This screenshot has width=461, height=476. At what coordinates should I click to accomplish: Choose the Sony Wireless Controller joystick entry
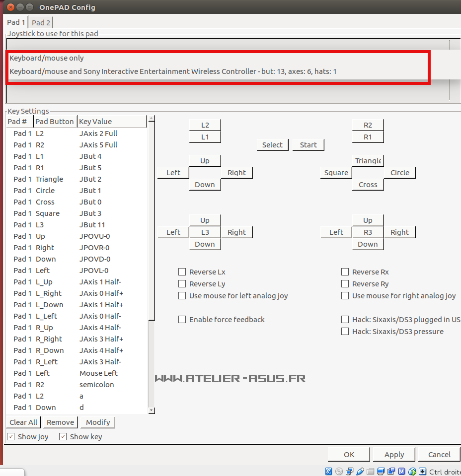click(173, 71)
